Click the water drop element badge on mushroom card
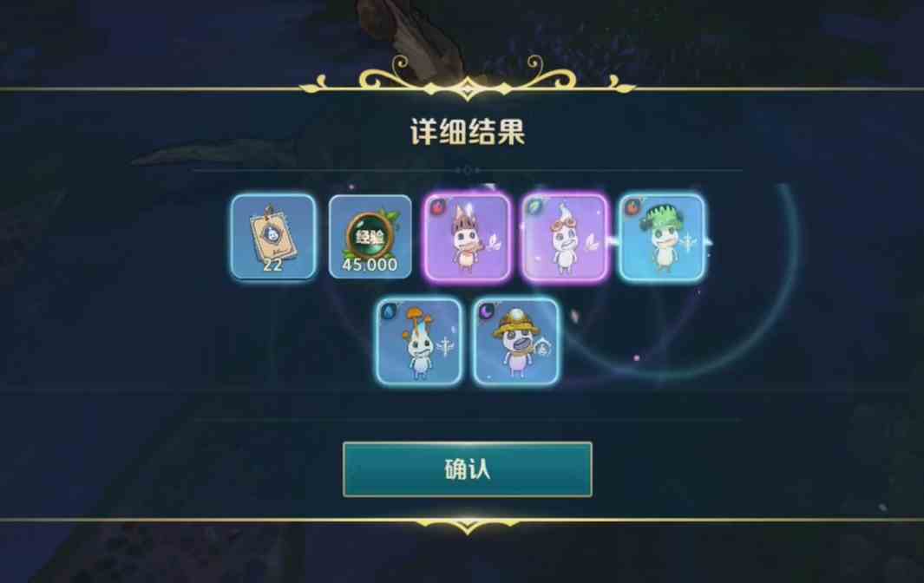The image size is (924, 583). coord(389,311)
